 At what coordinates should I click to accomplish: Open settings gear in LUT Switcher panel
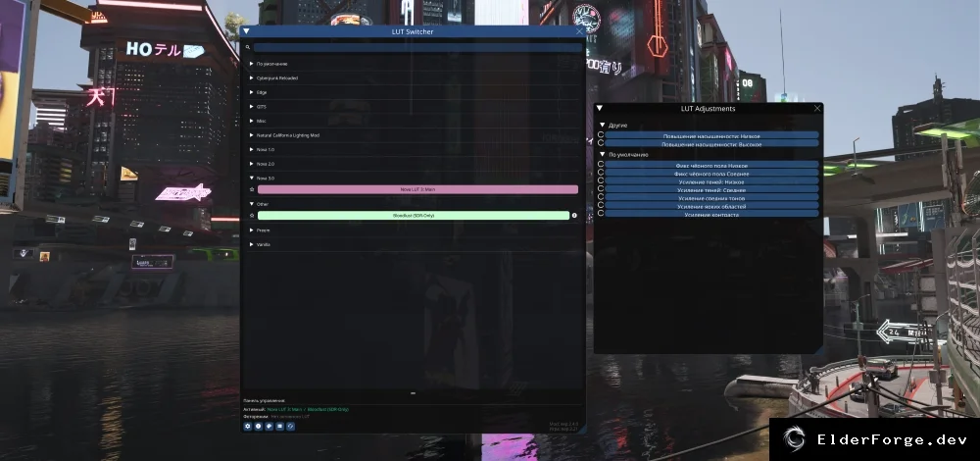click(x=248, y=426)
